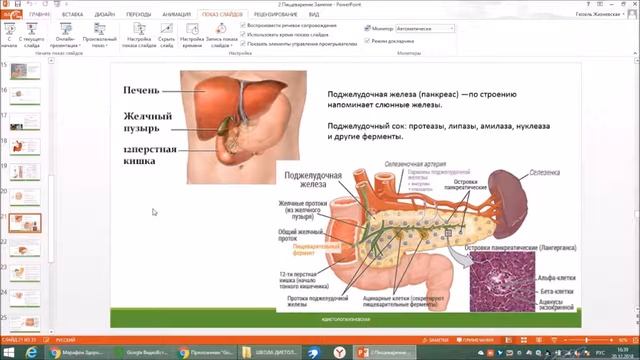Click the spell check icon in status bar
The image size is (640, 360).
click(x=46, y=340)
